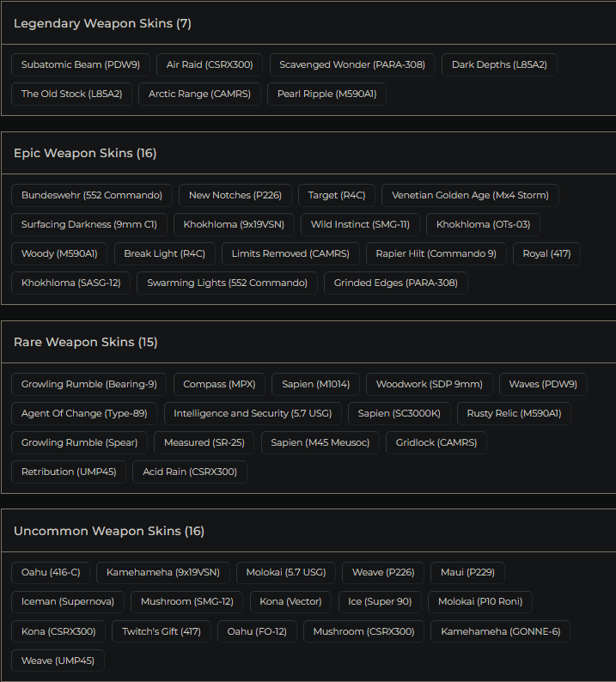Image resolution: width=616 pixels, height=682 pixels.
Task: Choose the Pearl Ripple (M590A1) tag
Action: pos(326,94)
